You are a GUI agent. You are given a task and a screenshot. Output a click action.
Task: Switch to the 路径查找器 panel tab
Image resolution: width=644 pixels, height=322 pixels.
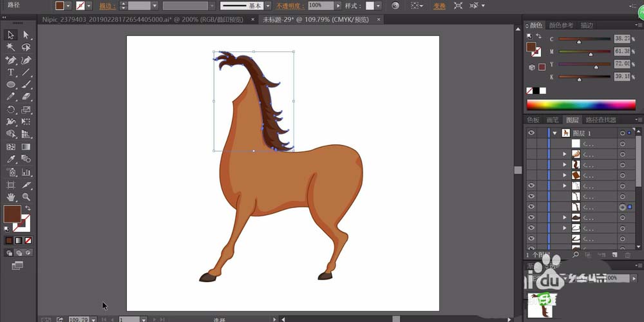600,120
